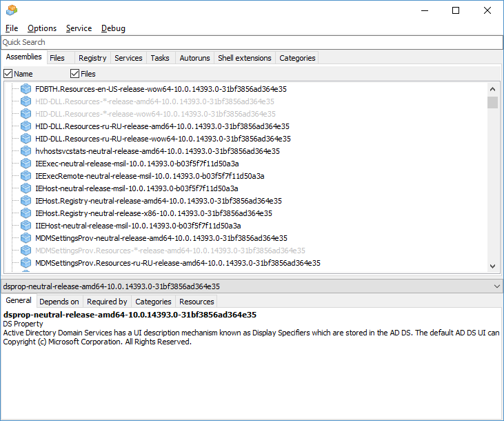Select IEExec-neutral-release-msil assembly
This screenshot has height=421, width=504.
click(x=137, y=164)
